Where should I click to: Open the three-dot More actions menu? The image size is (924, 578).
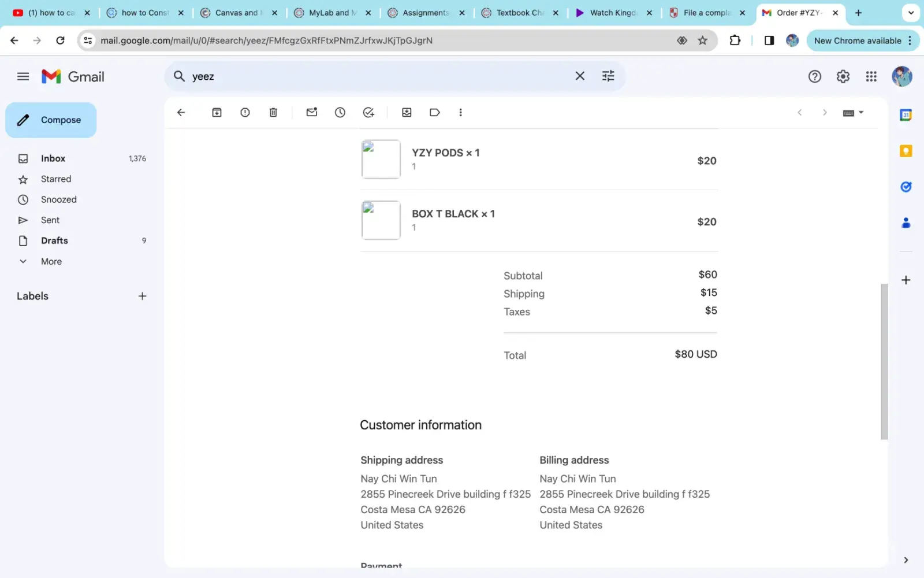[460, 113]
